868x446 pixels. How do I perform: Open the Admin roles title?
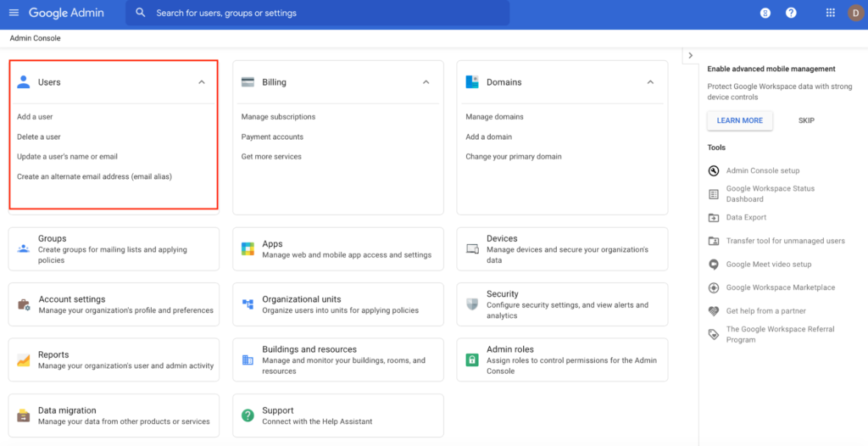509,349
